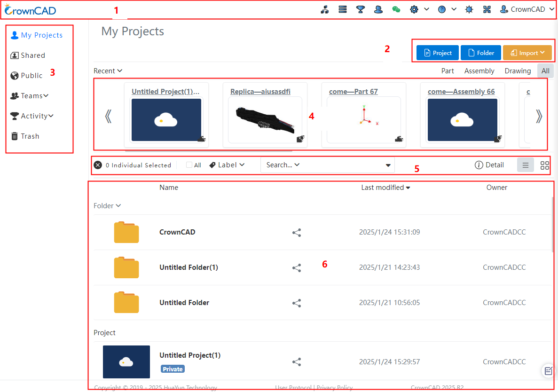Share Untitled Folder(1)
Image resolution: width=558 pixels, height=392 pixels.
point(297,268)
